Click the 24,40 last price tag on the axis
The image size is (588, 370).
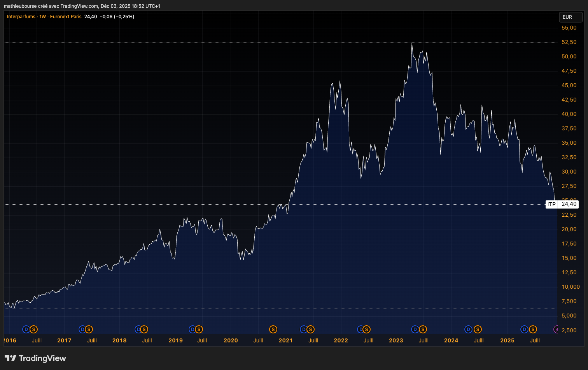[x=569, y=204]
